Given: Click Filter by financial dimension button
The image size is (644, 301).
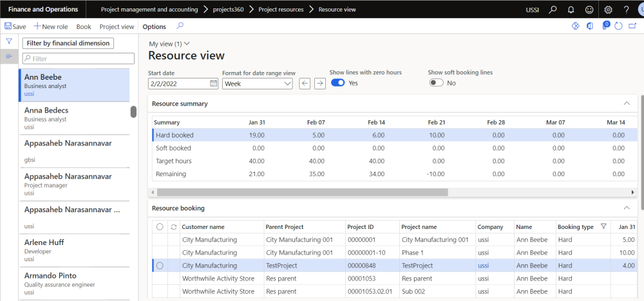Looking at the screenshot, I should [x=68, y=43].
